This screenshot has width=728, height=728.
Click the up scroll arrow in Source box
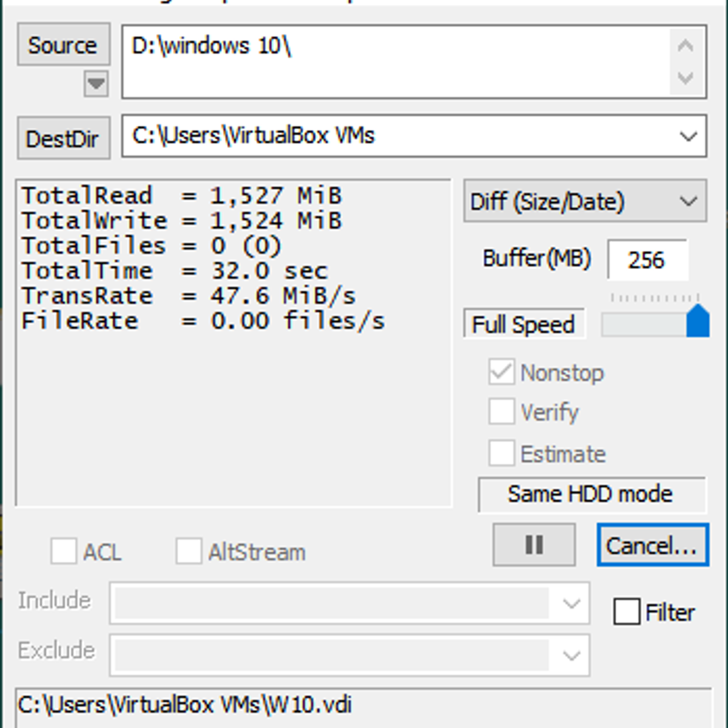coord(684,44)
